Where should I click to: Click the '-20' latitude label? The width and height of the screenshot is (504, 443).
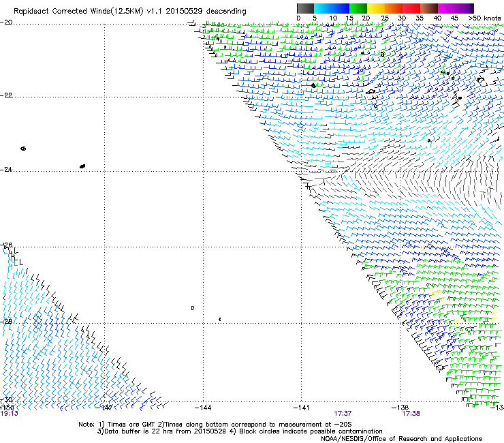(6, 22)
